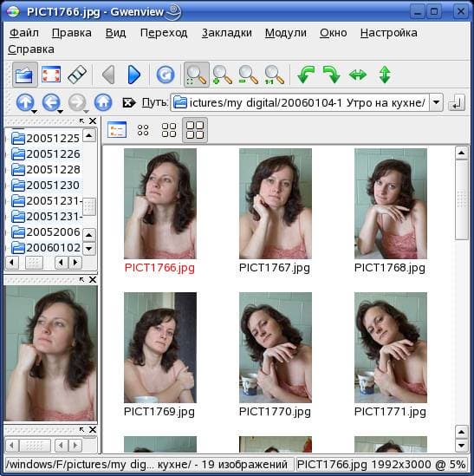Open the Файл menu
This screenshot has height=476, width=474.
pyautogui.click(x=24, y=33)
